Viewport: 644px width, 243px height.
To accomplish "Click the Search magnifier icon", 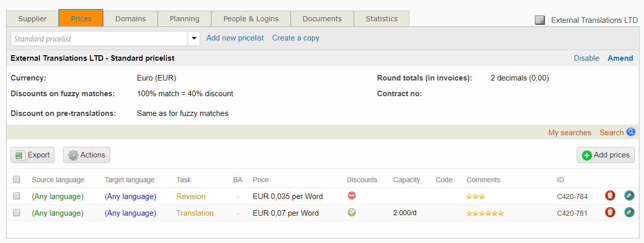I will pyautogui.click(x=630, y=132).
